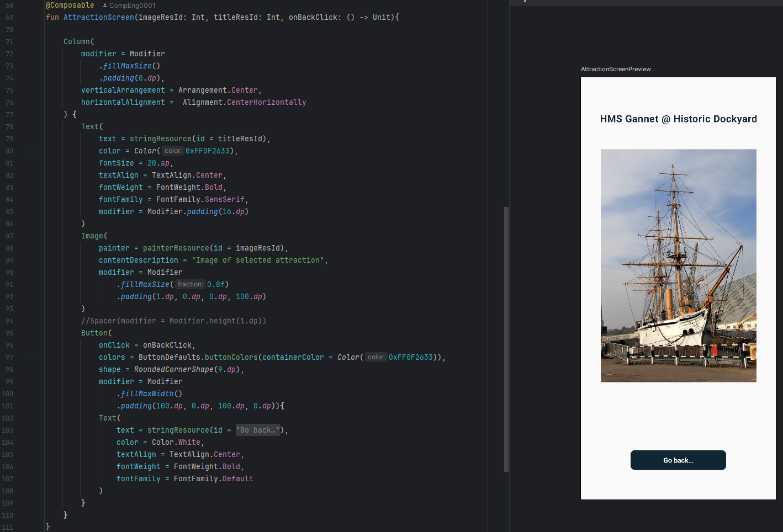The image size is (783, 532).
Task: Place cursor on AttractionScreen function name
Action: (x=99, y=17)
